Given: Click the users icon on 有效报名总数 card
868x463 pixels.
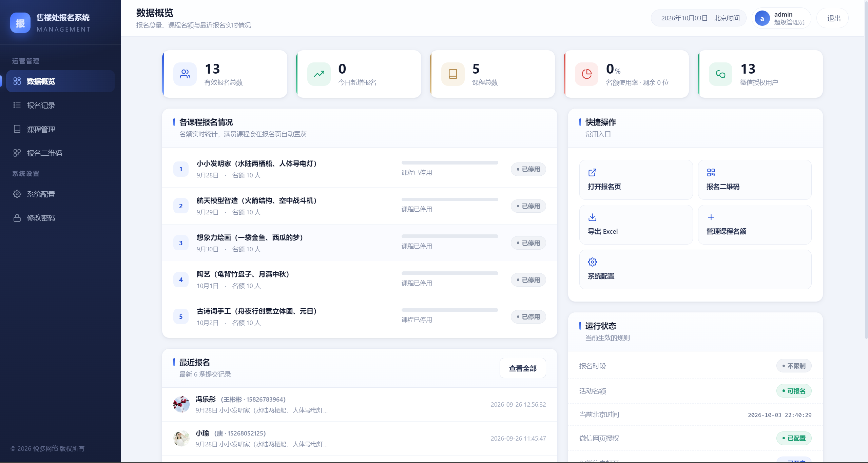Looking at the screenshot, I should [x=185, y=74].
